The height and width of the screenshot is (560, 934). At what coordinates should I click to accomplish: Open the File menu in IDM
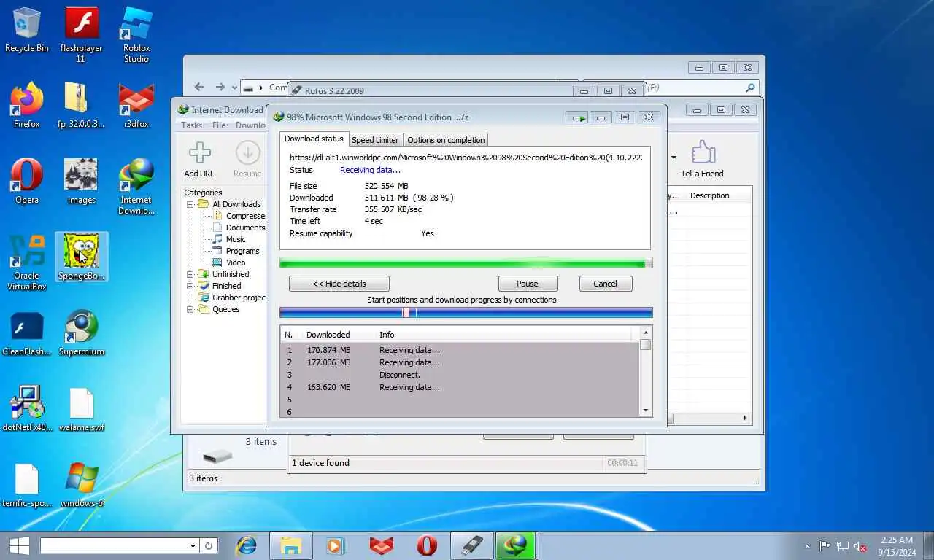pyautogui.click(x=219, y=125)
